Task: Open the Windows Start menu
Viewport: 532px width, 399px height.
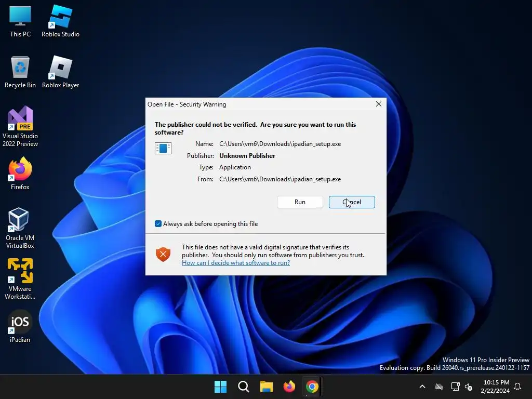Action: pyautogui.click(x=220, y=387)
